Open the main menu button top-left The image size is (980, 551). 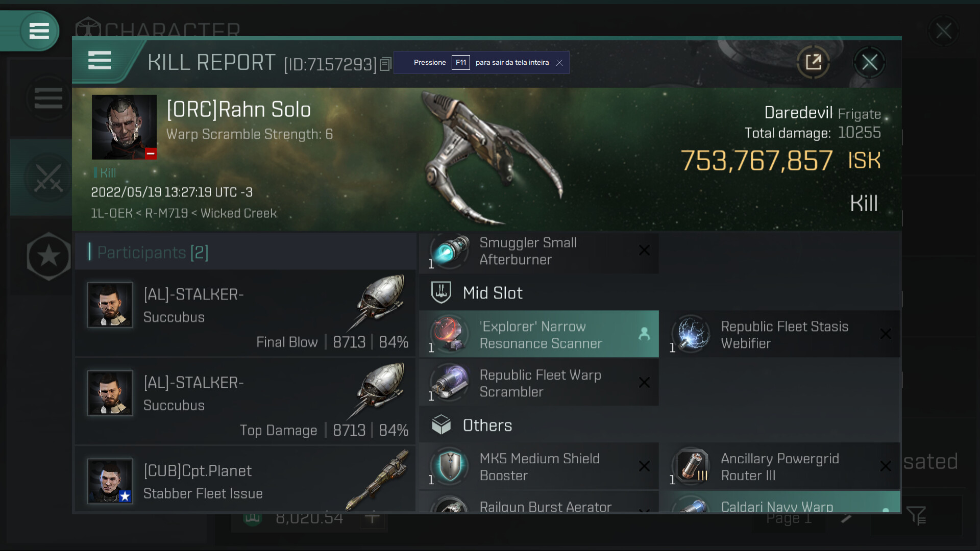[x=39, y=31]
